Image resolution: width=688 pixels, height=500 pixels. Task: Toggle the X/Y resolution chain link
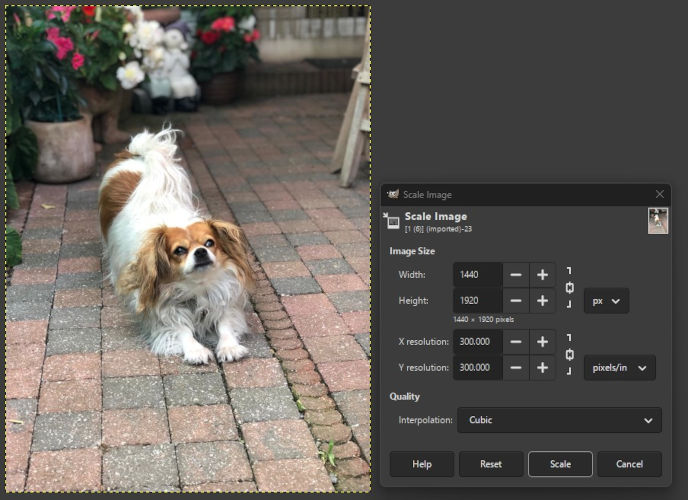point(570,354)
